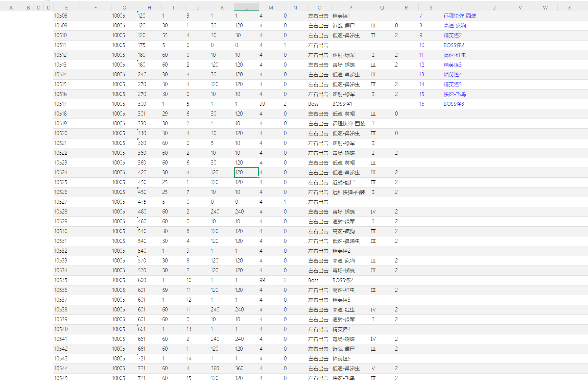Open the 远程快弹-西装 blue link in column T
The height and width of the screenshot is (380, 588).
(x=460, y=16)
